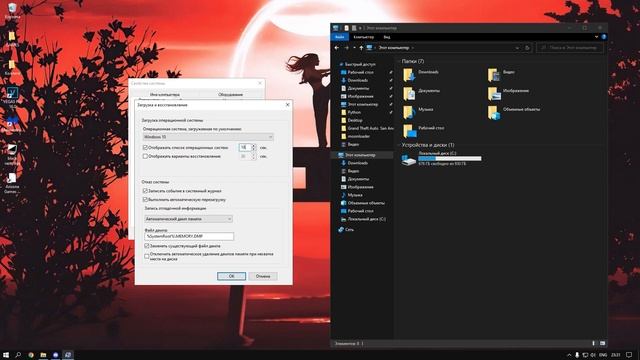Switch Explorer to large icons view in status bar

click(x=602, y=343)
